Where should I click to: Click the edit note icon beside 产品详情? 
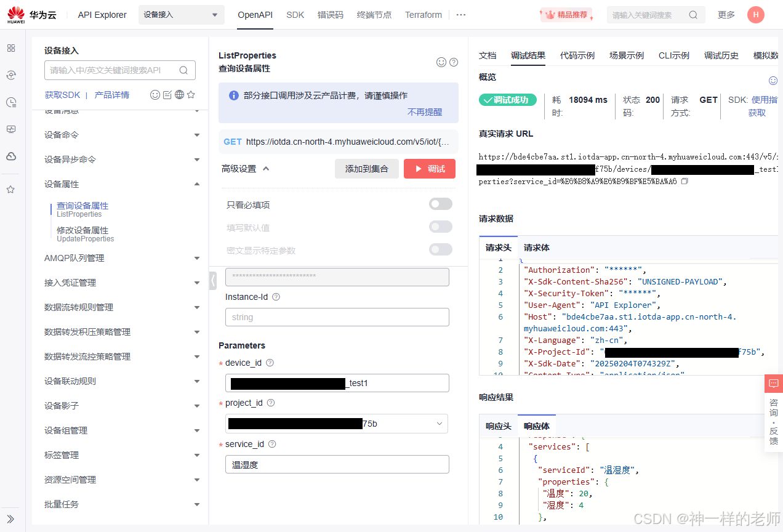167,95
